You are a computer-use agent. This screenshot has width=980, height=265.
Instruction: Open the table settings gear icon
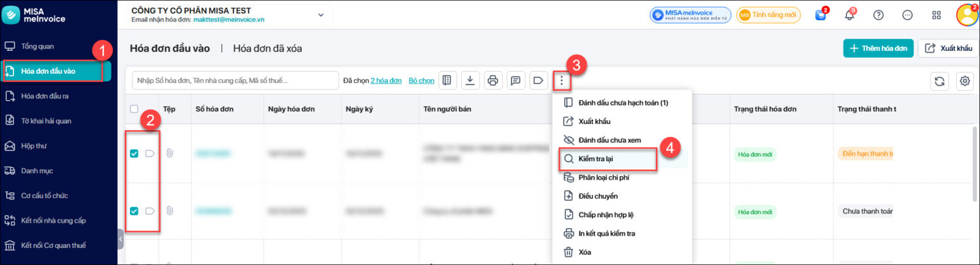(x=965, y=81)
